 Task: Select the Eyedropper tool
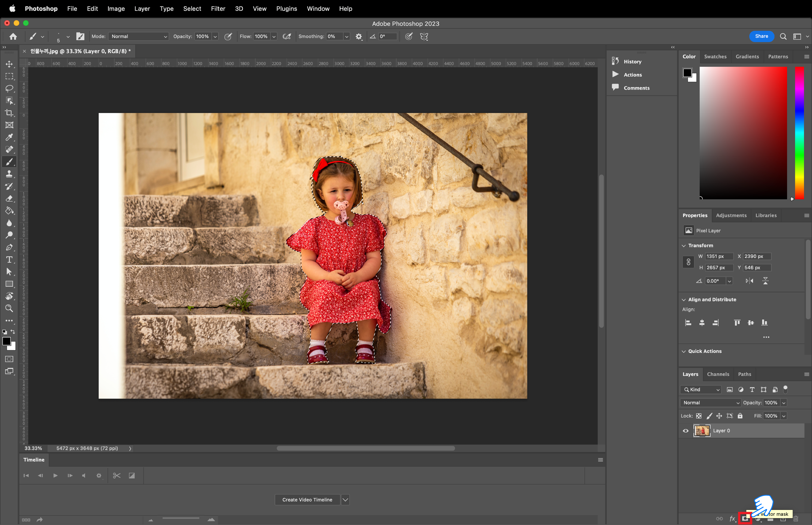(x=9, y=137)
